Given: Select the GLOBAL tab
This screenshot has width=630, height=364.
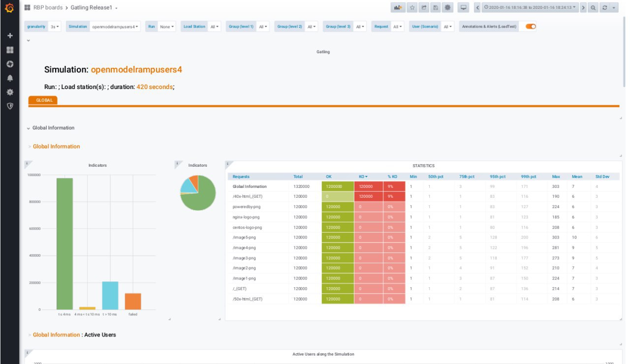Looking at the screenshot, I should [43, 100].
